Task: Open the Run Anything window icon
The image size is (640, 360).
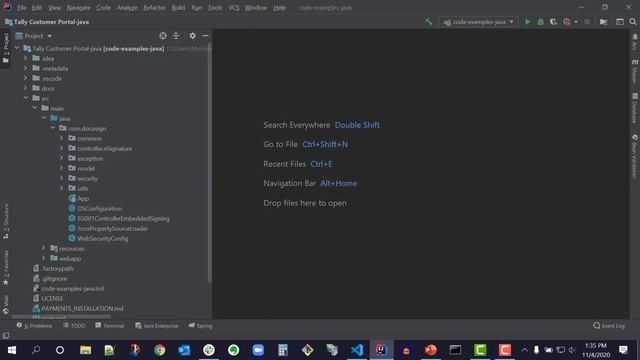Action: pyautogui.click(x=620, y=22)
